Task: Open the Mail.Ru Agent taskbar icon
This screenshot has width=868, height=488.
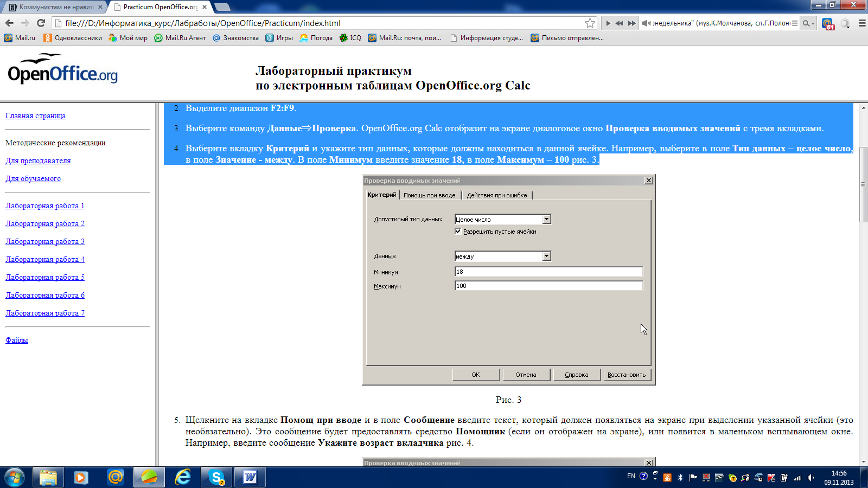Action: point(116,477)
